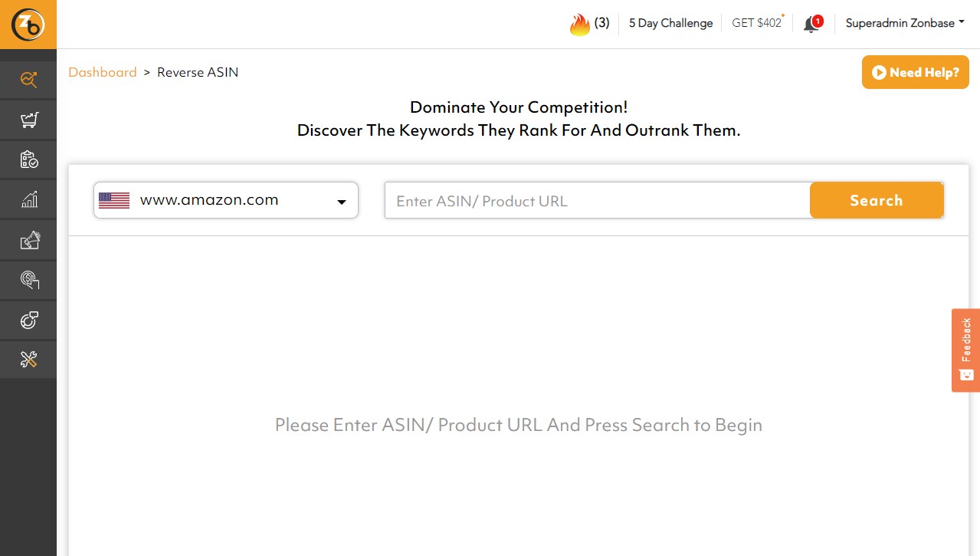Screen dimensions: 980x556
Task: Select the Listing Validator clipboard icon
Action: point(28,159)
